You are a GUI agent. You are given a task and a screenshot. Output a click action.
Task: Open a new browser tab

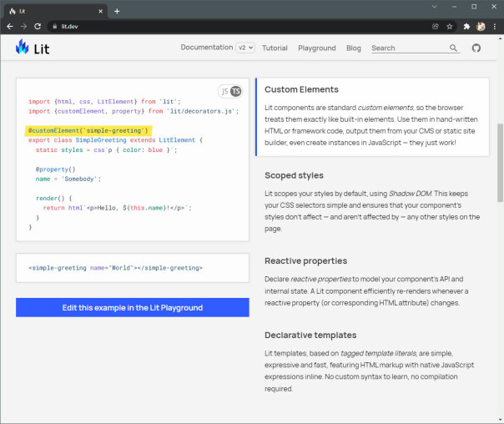click(x=117, y=11)
